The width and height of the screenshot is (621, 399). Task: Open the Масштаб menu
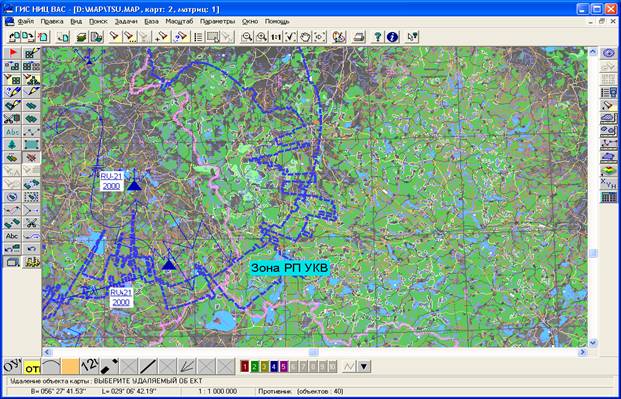(179, 21)
